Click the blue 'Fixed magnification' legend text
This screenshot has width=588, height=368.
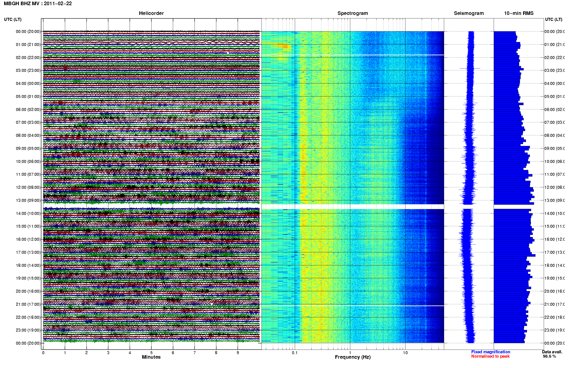coord(491,352)
